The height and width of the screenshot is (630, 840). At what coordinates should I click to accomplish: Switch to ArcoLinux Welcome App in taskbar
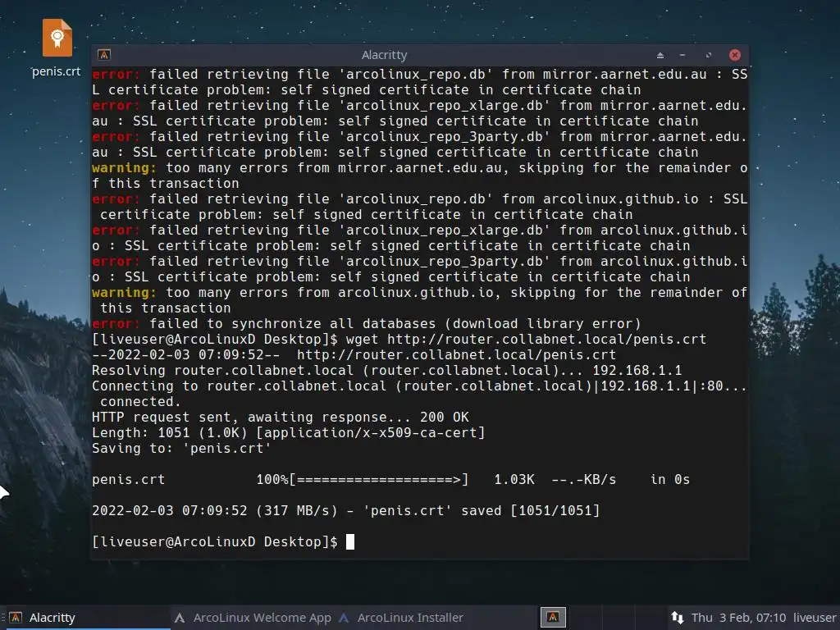[253, 618]
